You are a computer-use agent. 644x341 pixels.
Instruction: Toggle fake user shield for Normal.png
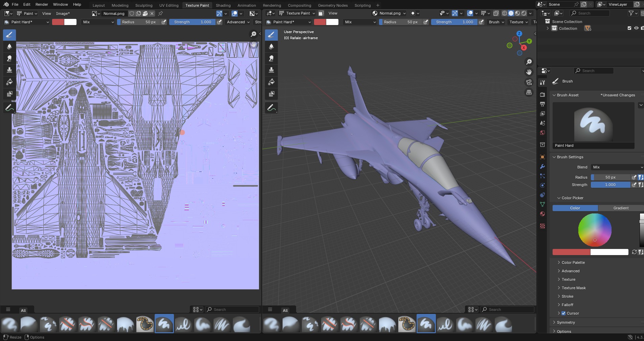tap(132, 14)
